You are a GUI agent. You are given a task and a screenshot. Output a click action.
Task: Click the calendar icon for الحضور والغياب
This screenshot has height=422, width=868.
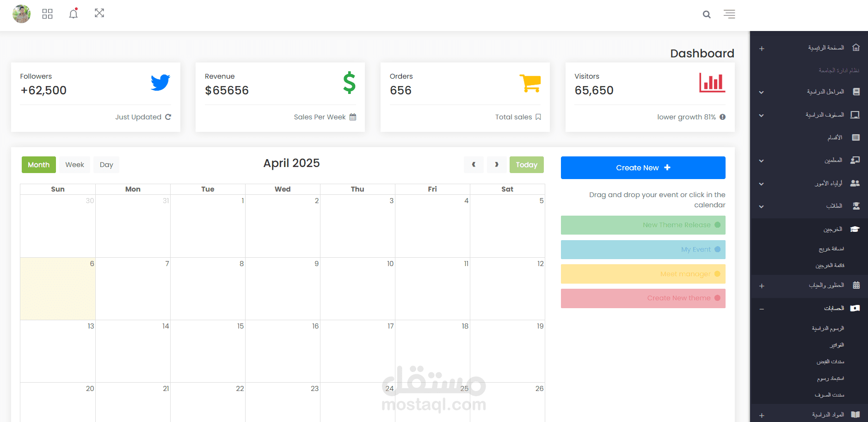click(856, 285)
